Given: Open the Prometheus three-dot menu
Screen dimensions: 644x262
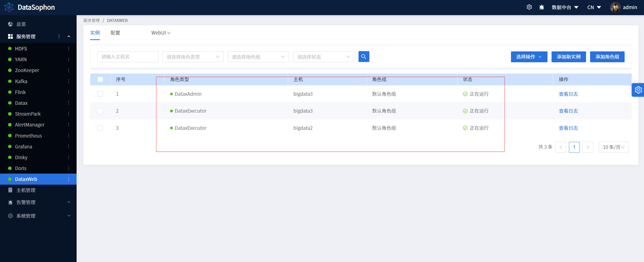Looking at the screenshot, I should tap(69, 136).
